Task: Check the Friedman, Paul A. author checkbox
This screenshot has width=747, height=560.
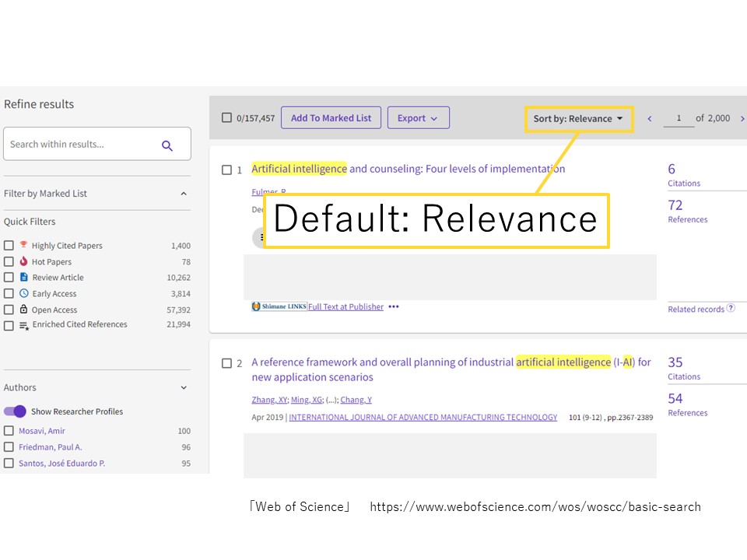Action: [9, 446]
